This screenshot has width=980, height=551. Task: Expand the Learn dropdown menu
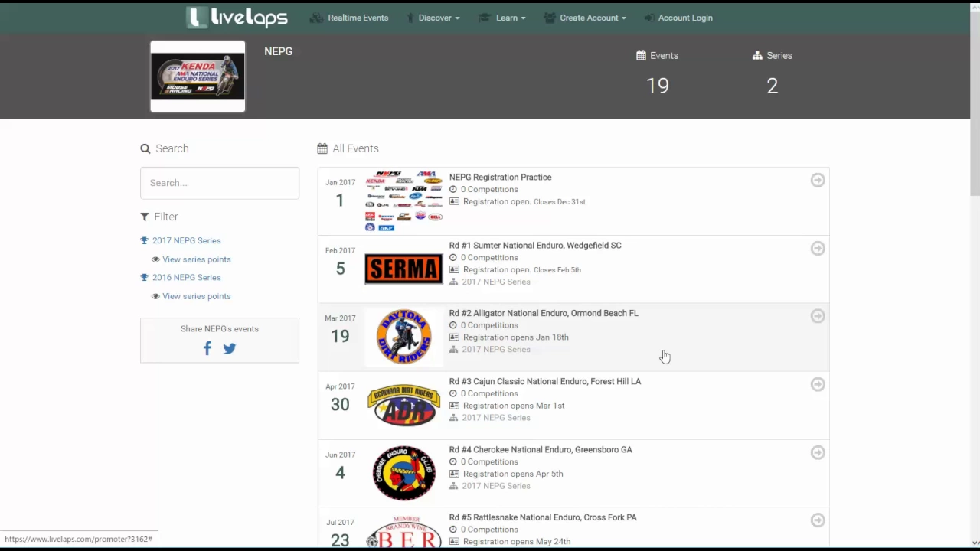[x=501, y=18]
